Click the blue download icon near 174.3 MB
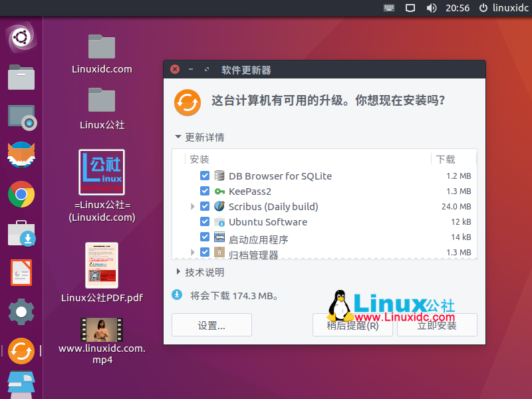This screenshot has width=532, height=399. pos(177,295)
